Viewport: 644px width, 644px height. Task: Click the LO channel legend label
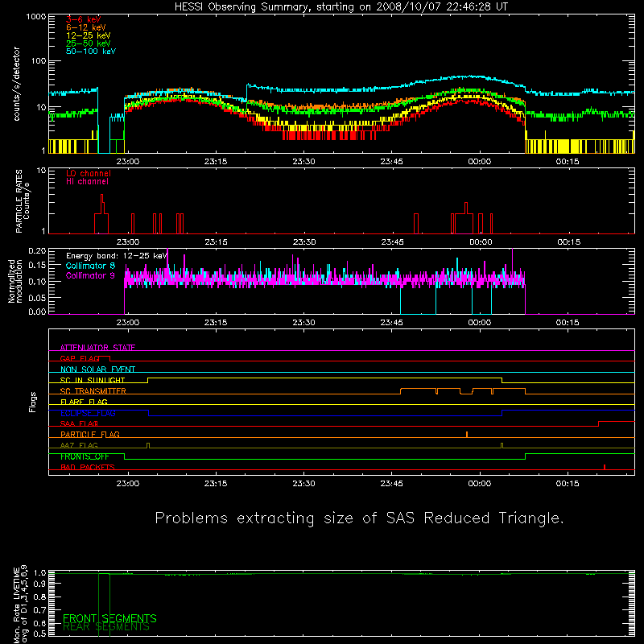point(89,174)
